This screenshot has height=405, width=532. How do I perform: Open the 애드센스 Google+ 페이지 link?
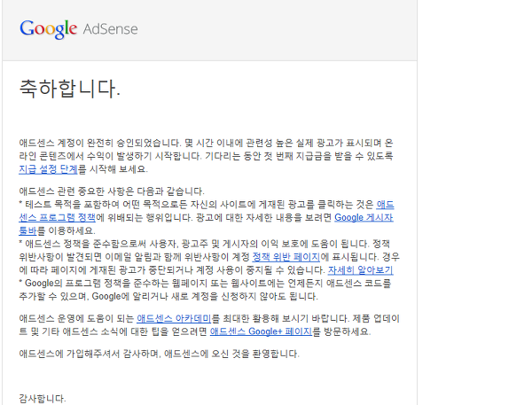pos(261,331)
